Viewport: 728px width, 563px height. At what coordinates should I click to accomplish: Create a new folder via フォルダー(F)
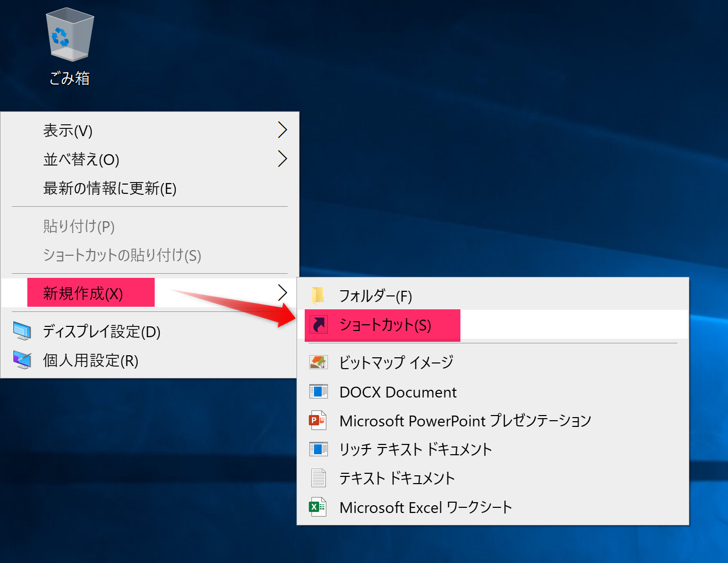point(376,295)
